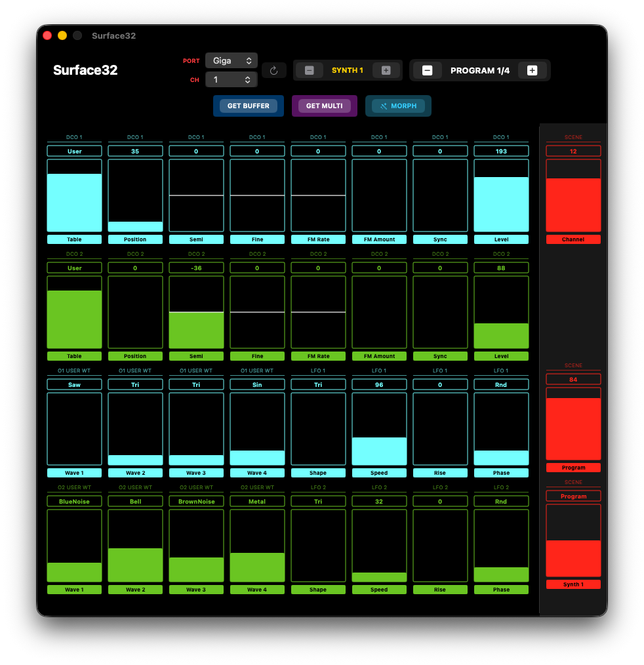Click the DCO 2 Semi slider
644x665 pixels.
pyautogui.click(x=196, y=312)
